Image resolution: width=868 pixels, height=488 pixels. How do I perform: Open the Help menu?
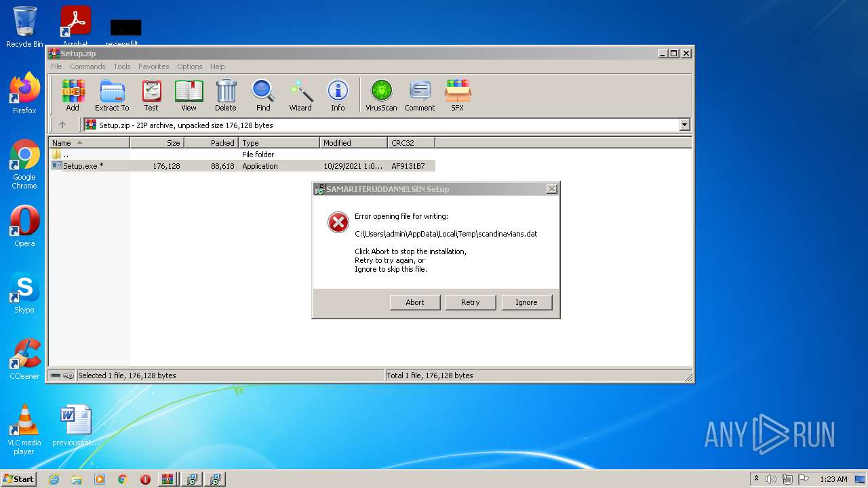[217, 66]
